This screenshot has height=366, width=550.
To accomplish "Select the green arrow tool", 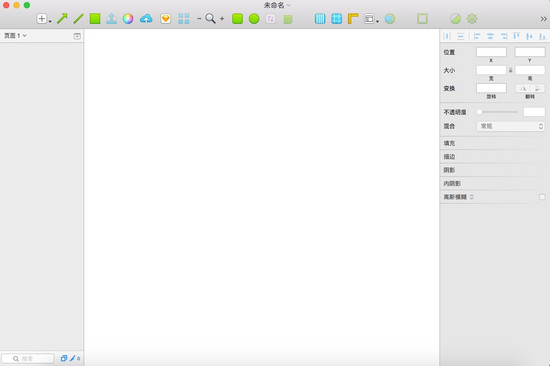I will tap(62, 19).
